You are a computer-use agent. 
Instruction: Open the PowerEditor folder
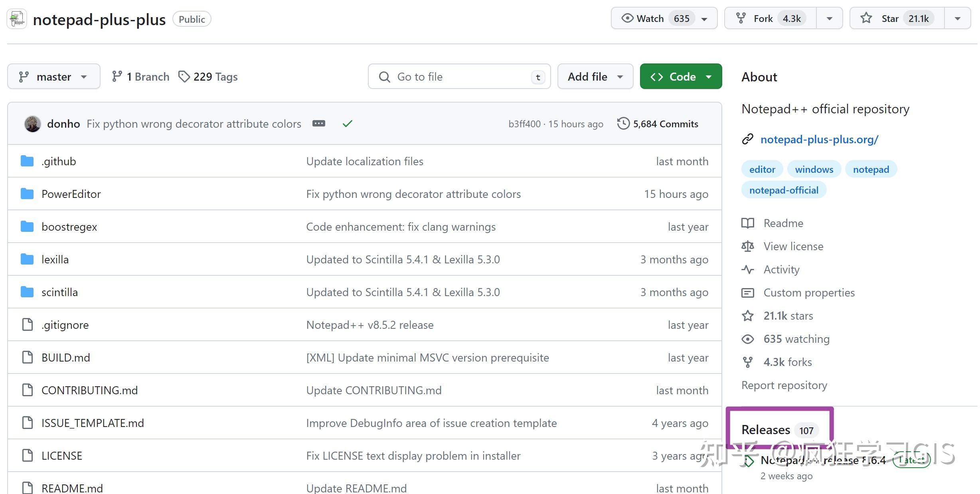(71, 194)
